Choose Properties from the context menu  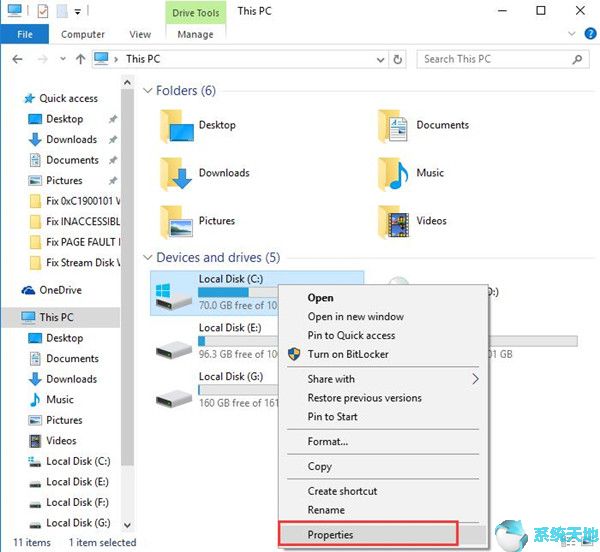[x=330, y=535]
